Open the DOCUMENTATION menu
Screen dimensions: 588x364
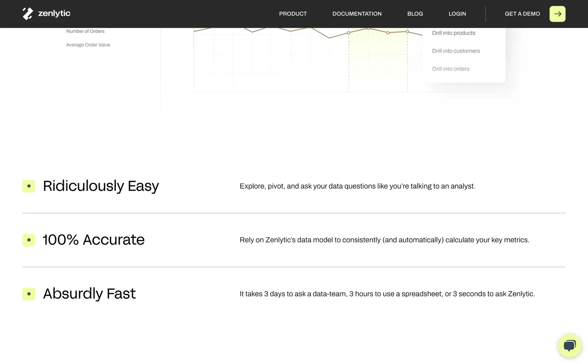[x=357, y=14]
